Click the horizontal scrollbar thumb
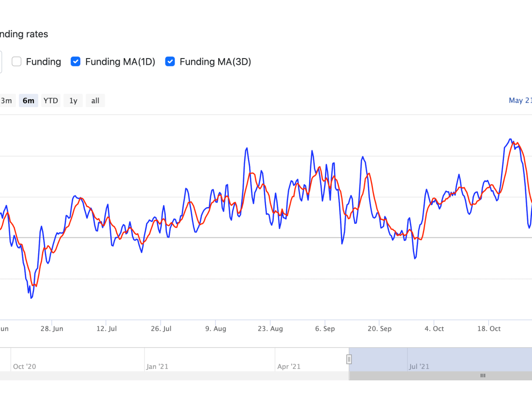Screen dimensions: 532x399 tap(483, 376)
